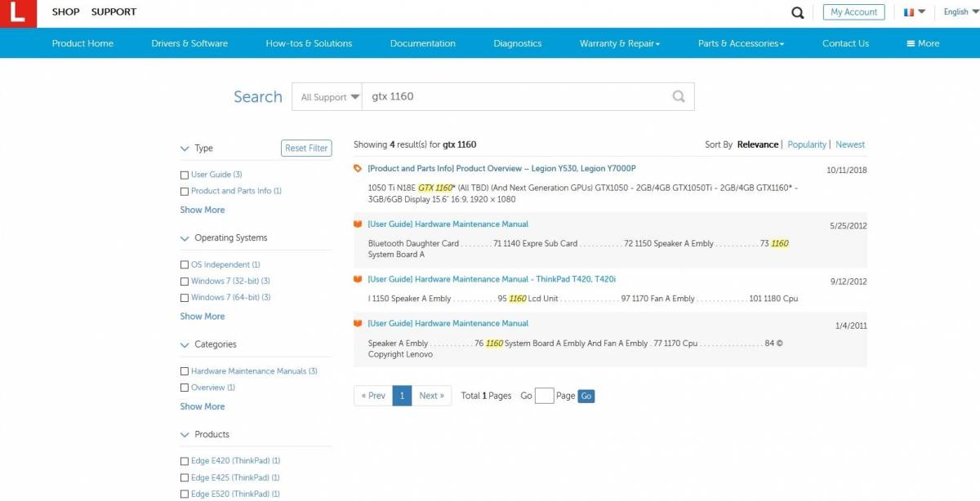The image size is (980, 501).
Task: Open the hamburger More menu
Action: click(923, 43)
